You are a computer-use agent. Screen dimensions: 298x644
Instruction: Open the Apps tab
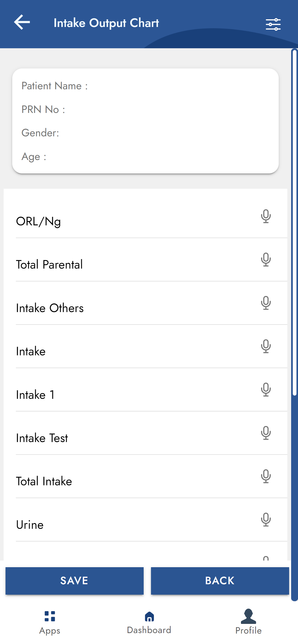point(50,623)
